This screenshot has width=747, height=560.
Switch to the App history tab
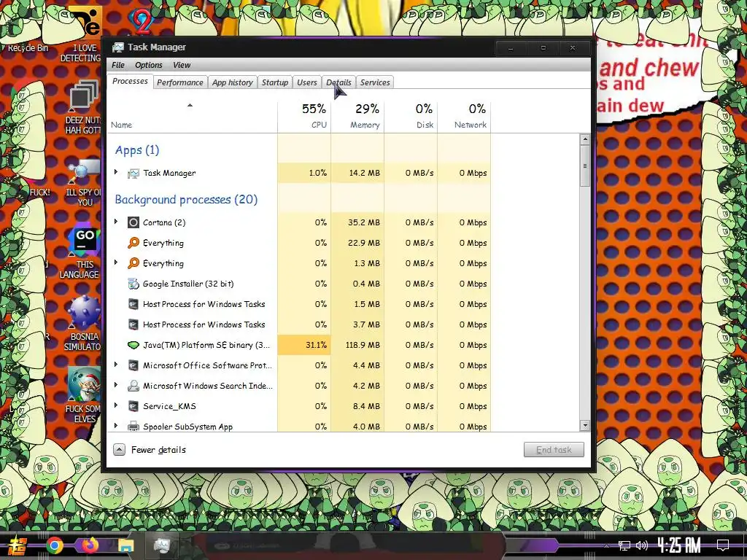233,82
